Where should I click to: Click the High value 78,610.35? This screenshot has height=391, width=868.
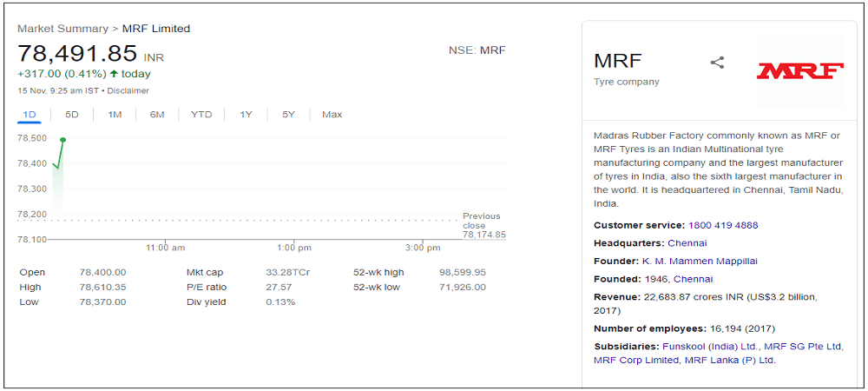pos(103,288)
